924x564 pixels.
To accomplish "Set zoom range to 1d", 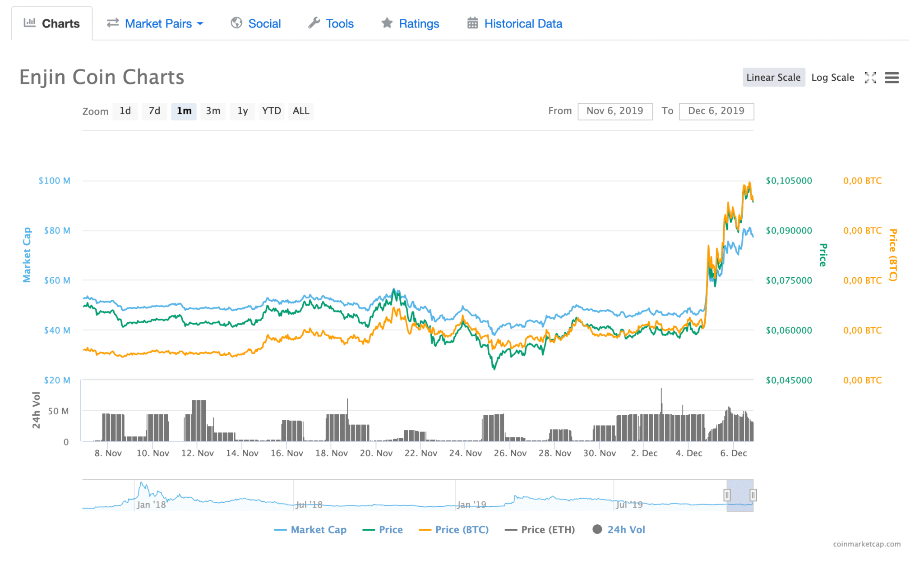I will [x=125, y=111].
